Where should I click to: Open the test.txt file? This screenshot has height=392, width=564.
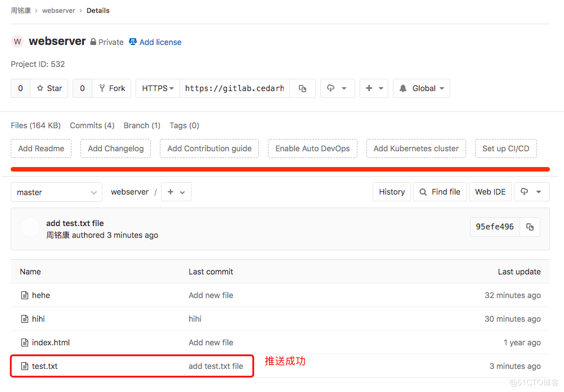(x=44, y=366)
